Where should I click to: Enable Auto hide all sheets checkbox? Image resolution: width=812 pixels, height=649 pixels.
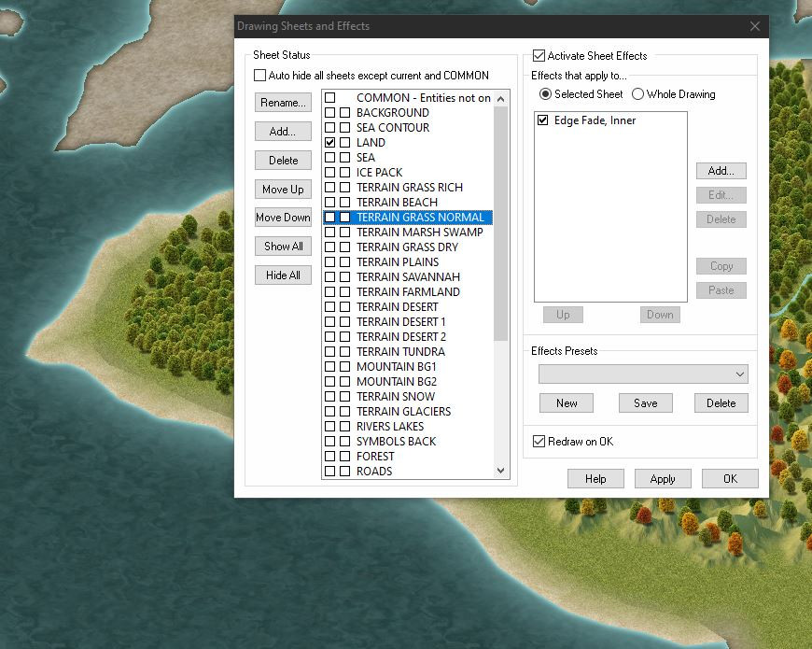tap(260, 76)
